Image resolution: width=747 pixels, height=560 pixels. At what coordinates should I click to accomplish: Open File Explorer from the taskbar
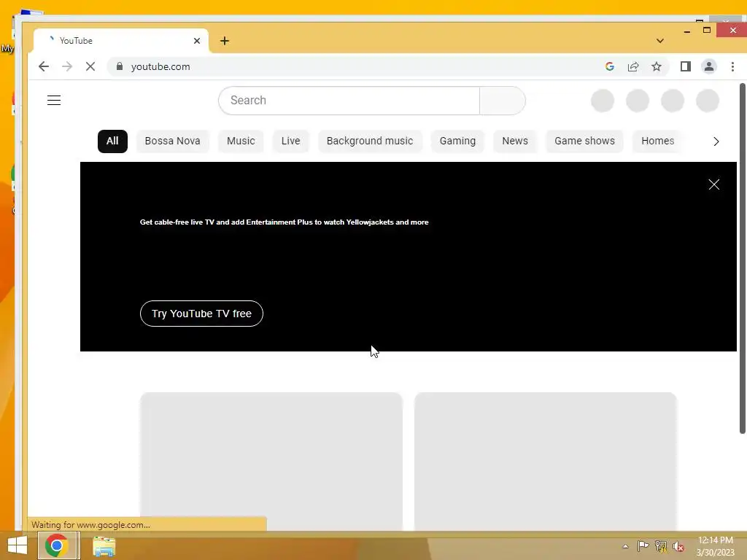pyautogui.click(x=104, y=546)
